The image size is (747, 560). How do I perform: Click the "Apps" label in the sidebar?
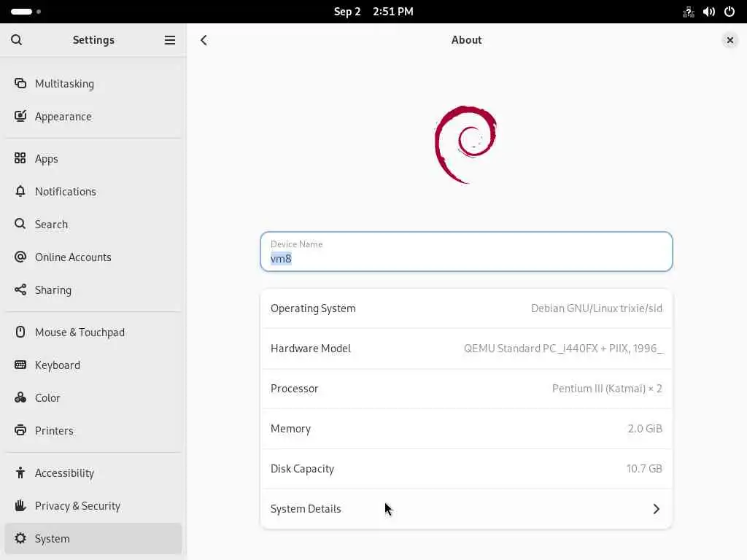[46, 158]
